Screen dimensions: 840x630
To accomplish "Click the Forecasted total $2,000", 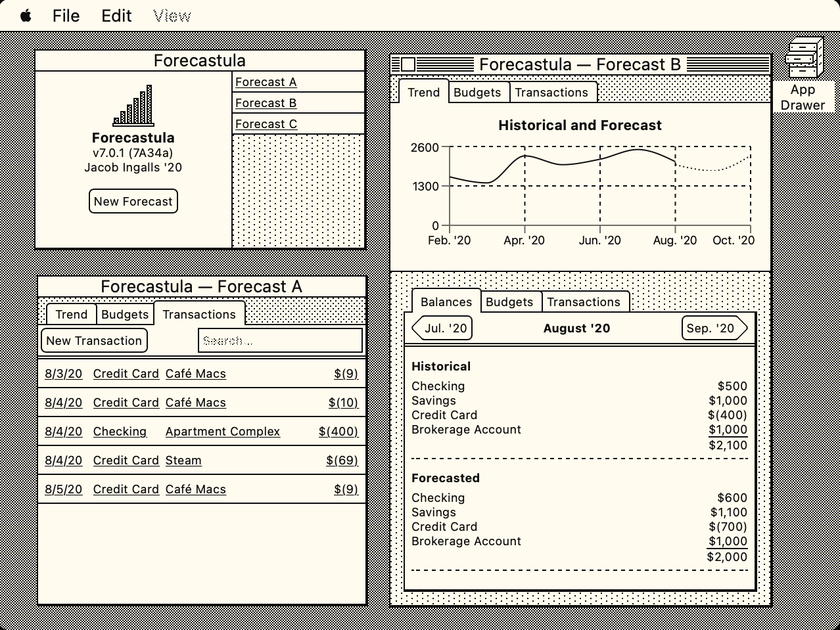I will tap(727, 557).
